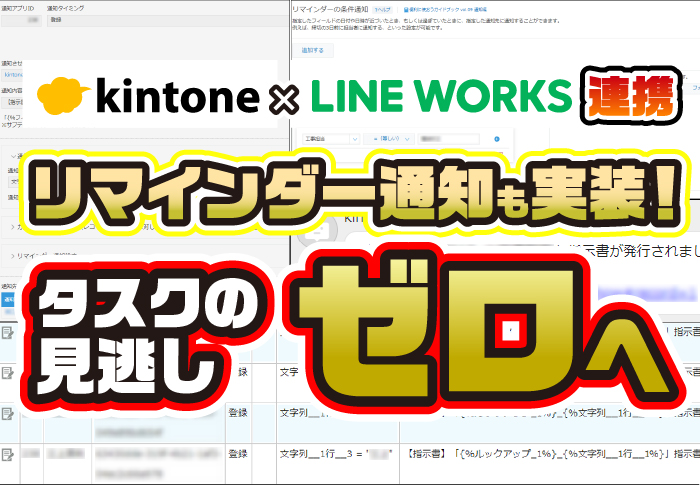Click the 【指示書】 message text in bottom row
This screenshot has width=700, height=485.
pos(553,454)
